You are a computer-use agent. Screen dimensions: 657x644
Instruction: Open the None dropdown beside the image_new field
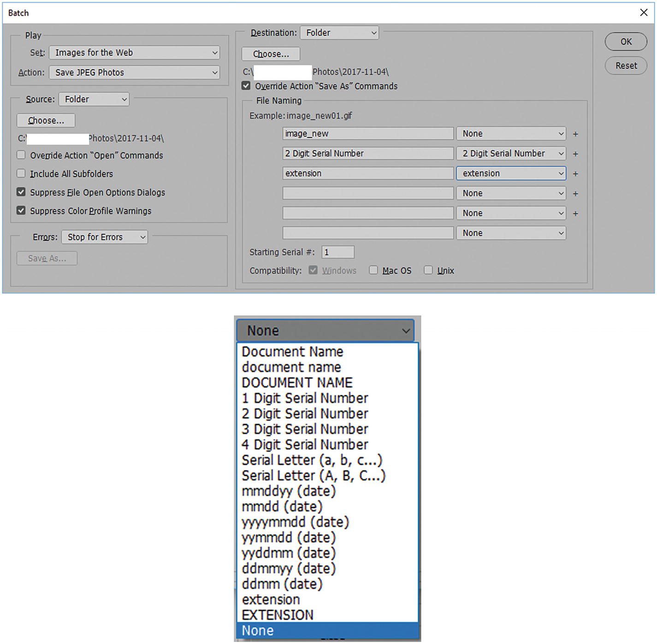point(511,134)
